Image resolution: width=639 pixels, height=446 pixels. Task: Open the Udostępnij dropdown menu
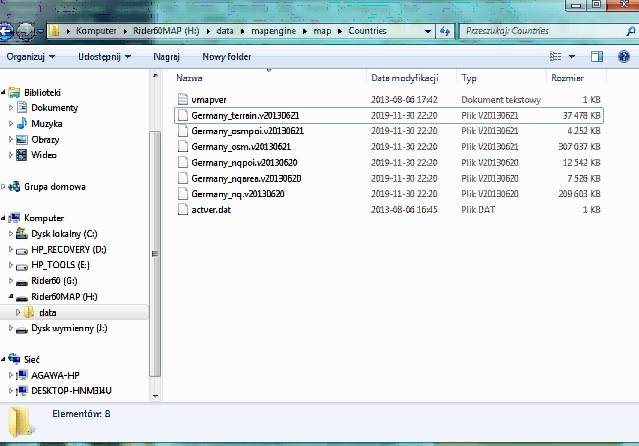pos(102,57)
